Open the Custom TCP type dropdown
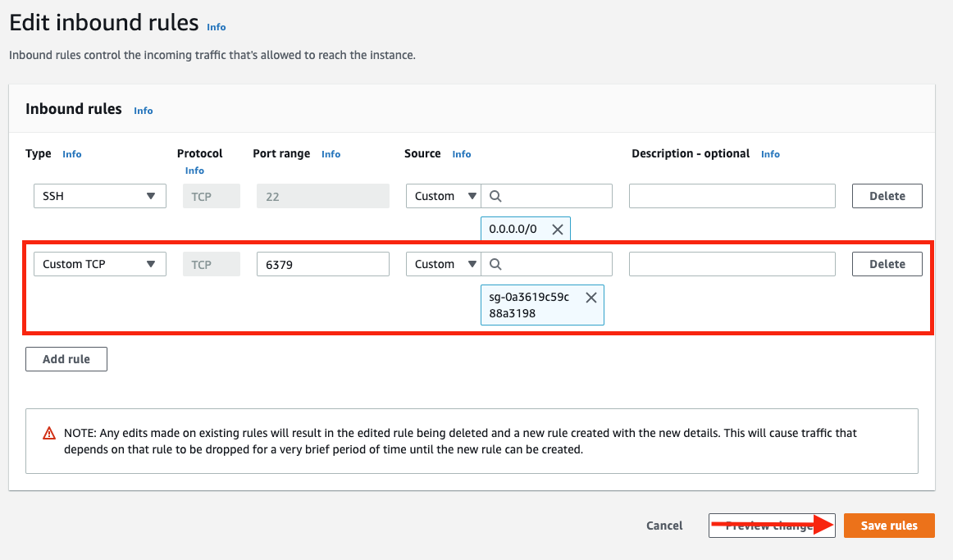Screen dimensions: 953x560 tap(99, 263)
